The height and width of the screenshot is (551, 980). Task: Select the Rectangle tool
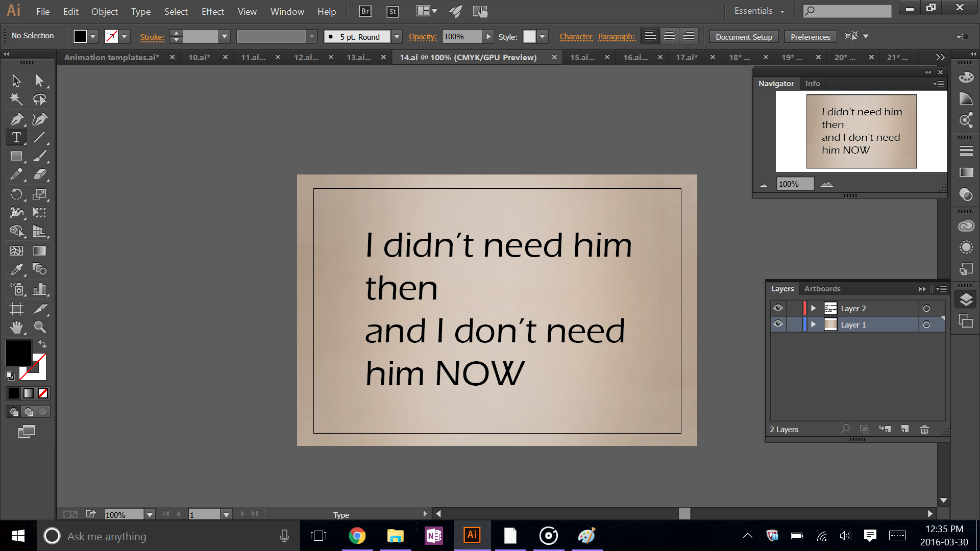(16, 156)
